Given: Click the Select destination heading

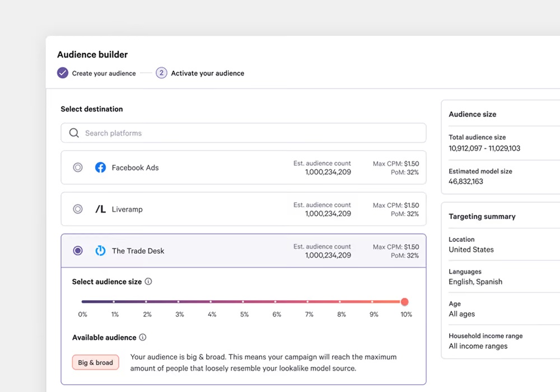Looking at the screenshot, I should pyautogui.click(x=91, y=109).
